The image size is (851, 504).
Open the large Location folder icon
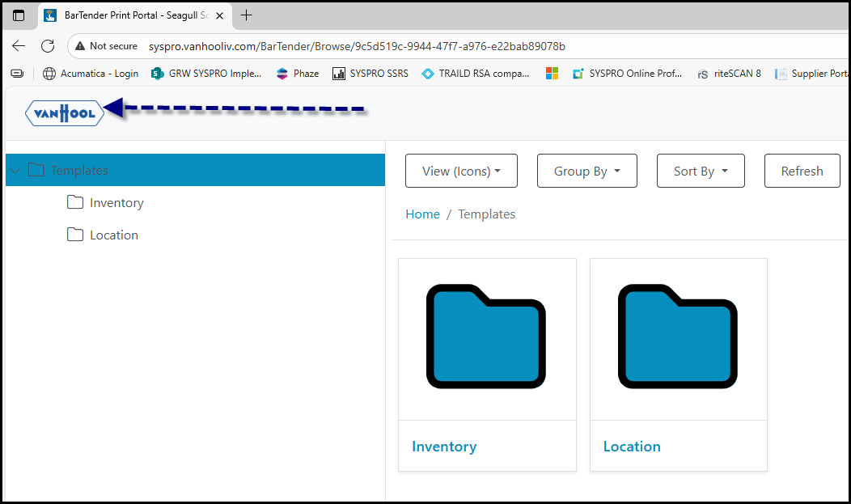point(678,337)
